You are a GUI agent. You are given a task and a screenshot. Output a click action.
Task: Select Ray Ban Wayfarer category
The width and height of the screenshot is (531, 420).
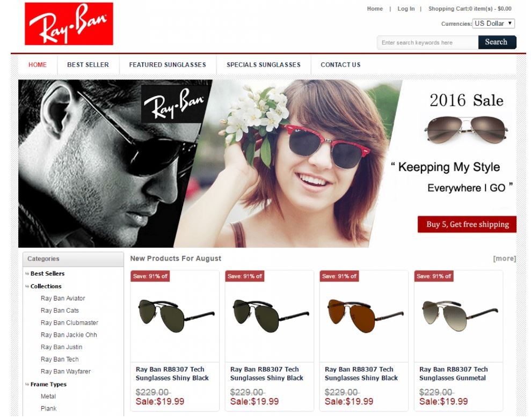click(66, 372)
